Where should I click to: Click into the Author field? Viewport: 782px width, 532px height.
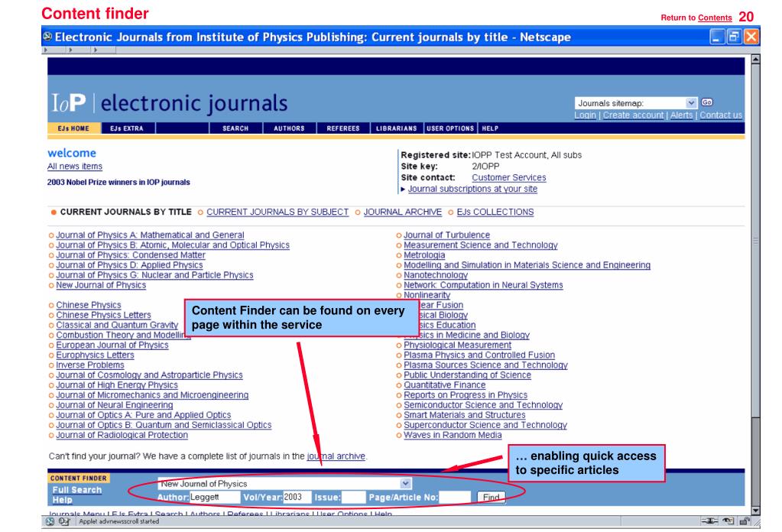pos(215,497)
